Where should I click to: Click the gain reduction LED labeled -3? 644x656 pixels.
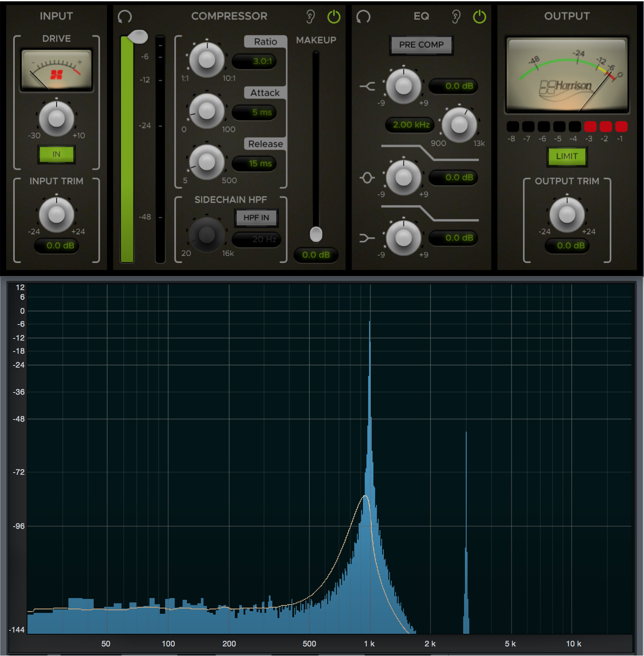(590, 127)
